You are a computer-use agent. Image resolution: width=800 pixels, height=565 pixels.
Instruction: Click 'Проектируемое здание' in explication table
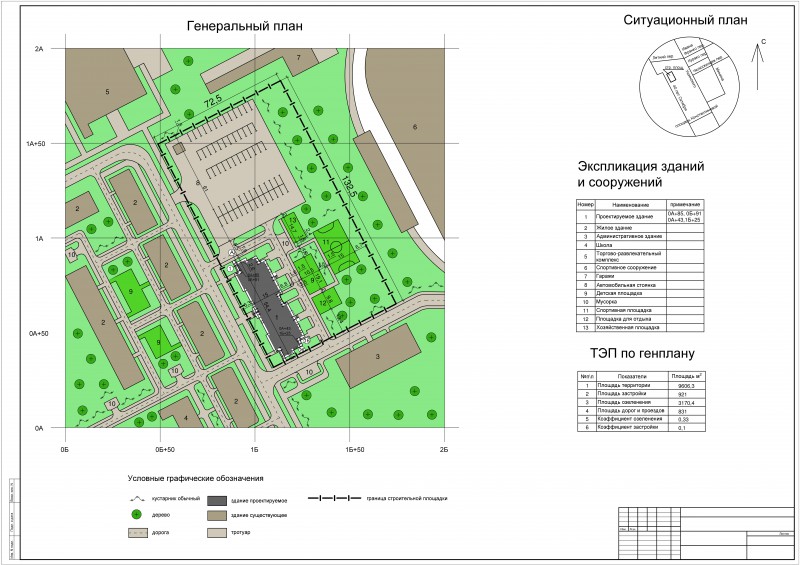(624, 217)
